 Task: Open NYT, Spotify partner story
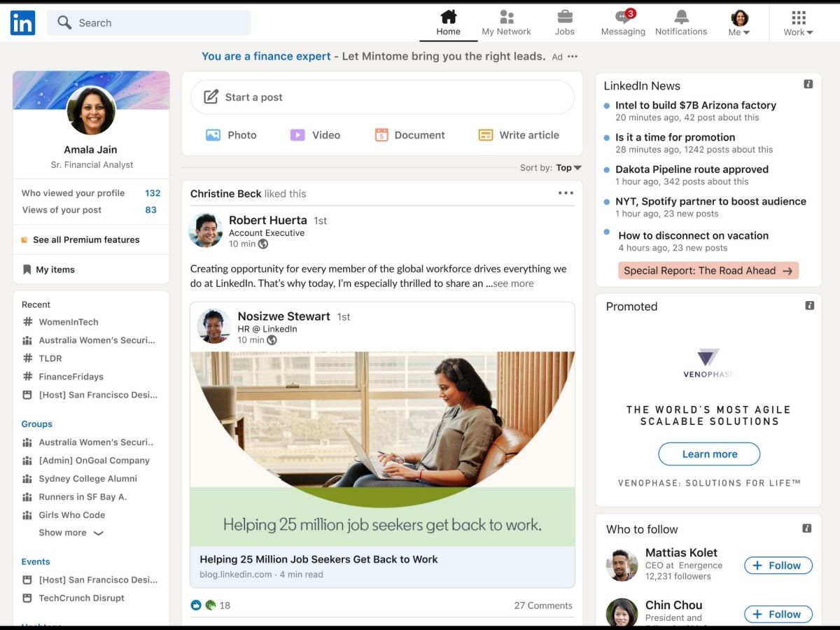pos(711,202)
